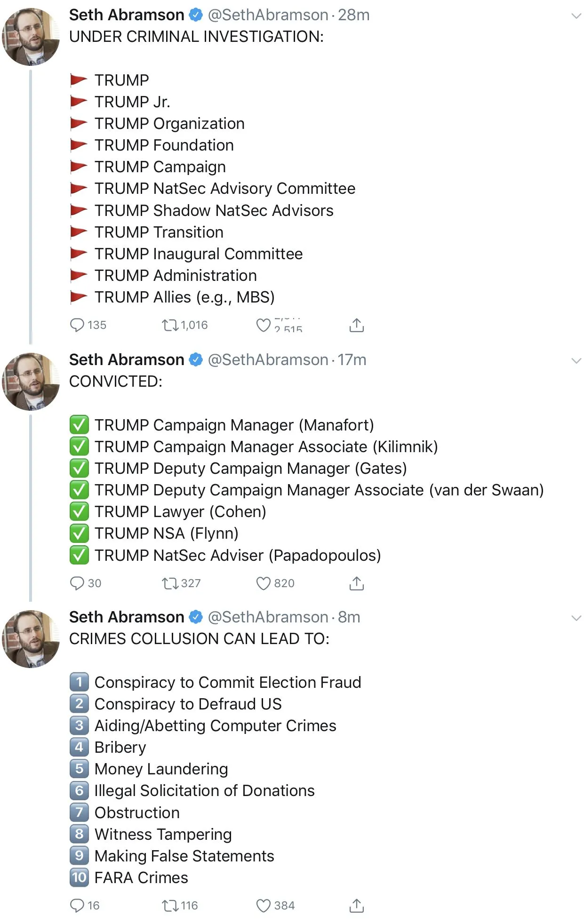Share the CRIMES COLLUSION CAN LEAD TO tweet

pos(357,906)
